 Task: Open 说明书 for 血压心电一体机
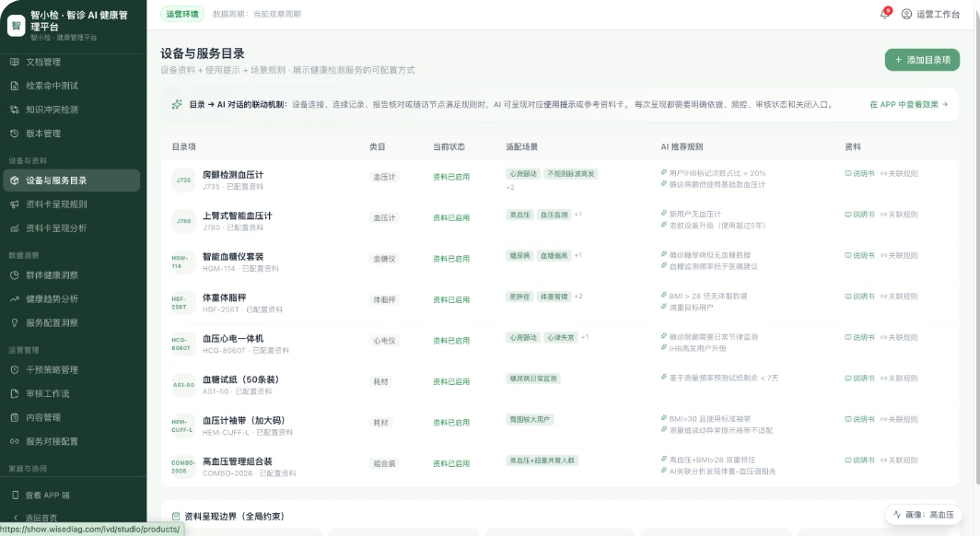click(859, 337)
